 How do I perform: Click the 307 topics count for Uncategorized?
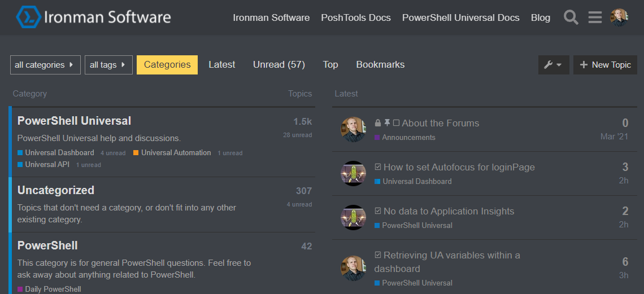304,191
